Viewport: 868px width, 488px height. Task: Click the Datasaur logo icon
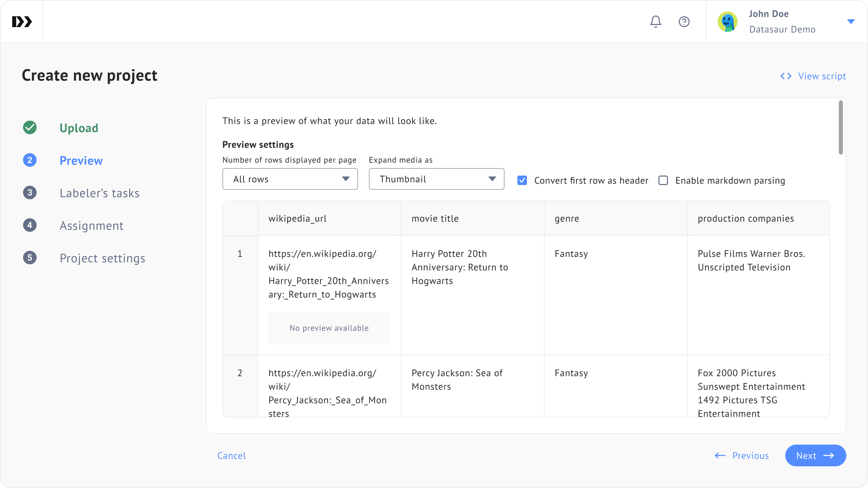pos(22,22)
